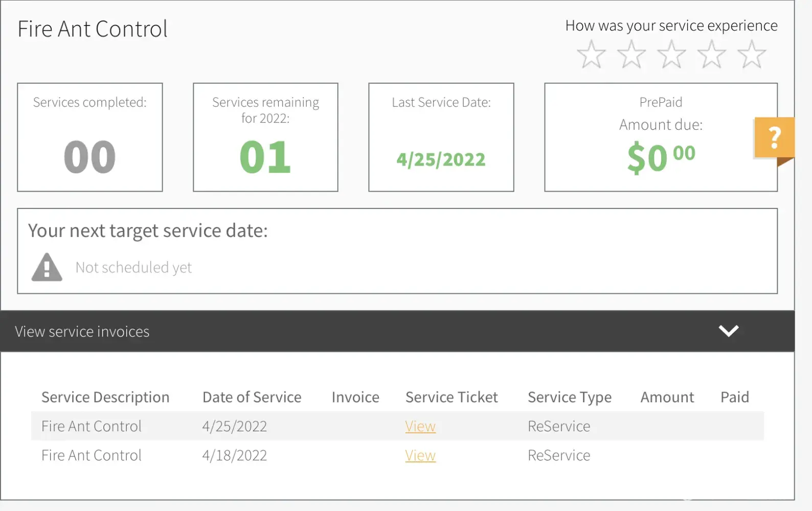This screenshot has width=812, height=511.
Task: Click the Service Description column header
Action: 105,397
